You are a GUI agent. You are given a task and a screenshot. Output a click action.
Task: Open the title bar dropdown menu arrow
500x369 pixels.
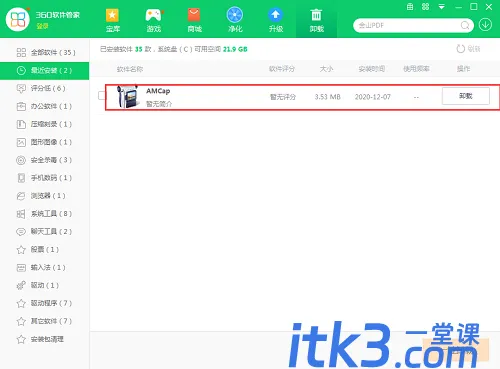coord(442,7)
